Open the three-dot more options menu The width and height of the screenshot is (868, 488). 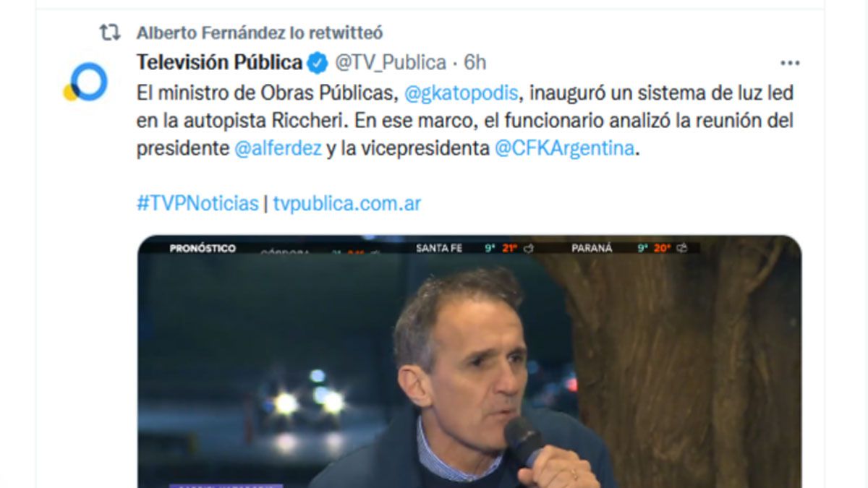(790, 64)
